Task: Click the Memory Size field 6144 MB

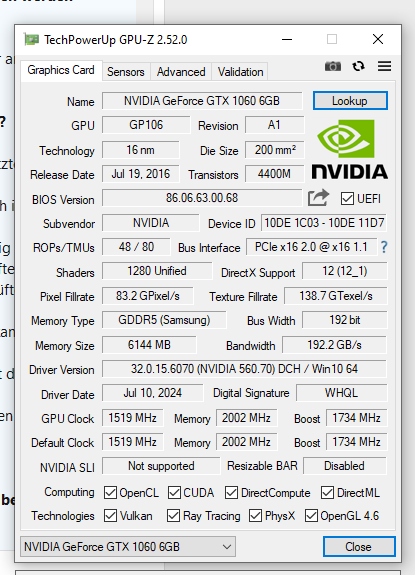Action: (149, 345)
